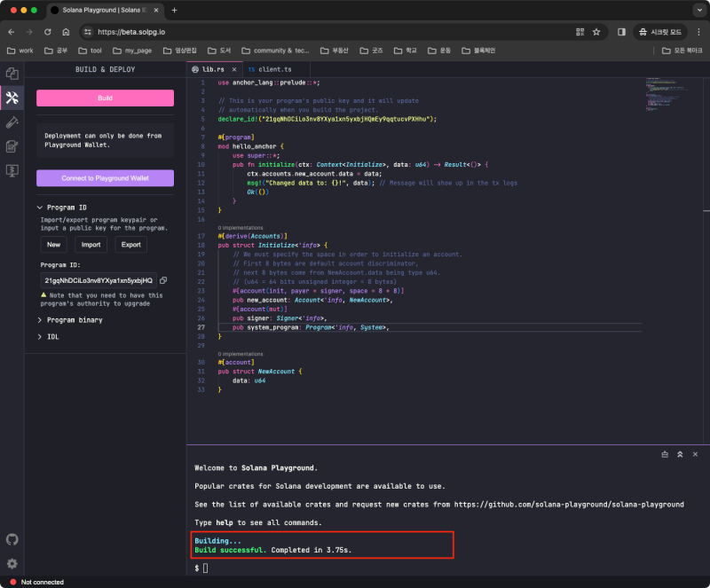Click the declare_id! line in editor
The height and width of the screenshot is (588, 710).
(327, 119)
